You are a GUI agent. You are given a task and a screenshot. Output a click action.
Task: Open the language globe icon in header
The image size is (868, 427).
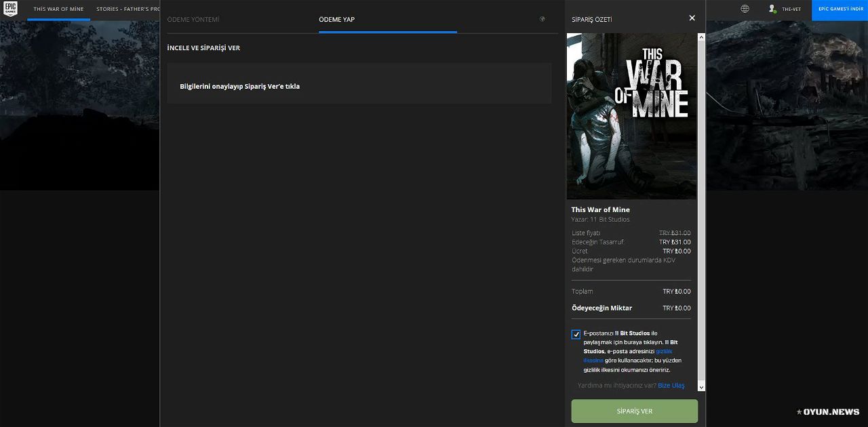pos(745,9)
